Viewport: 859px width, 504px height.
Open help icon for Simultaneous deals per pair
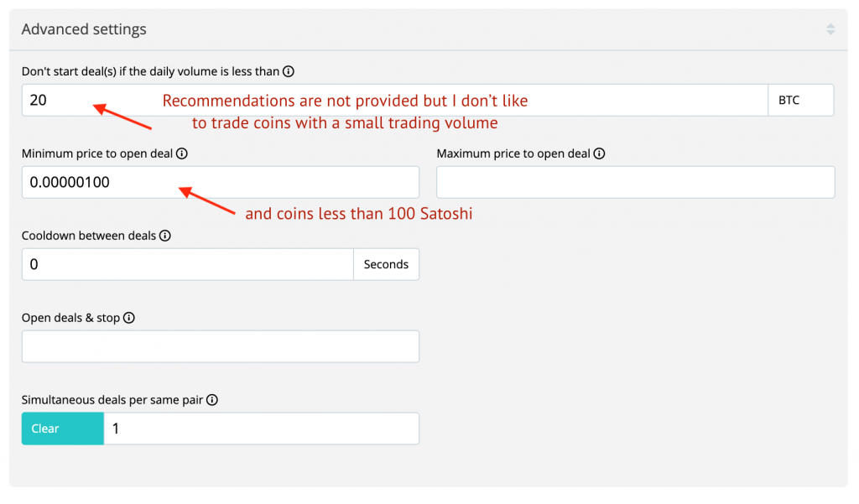(212, 401)
